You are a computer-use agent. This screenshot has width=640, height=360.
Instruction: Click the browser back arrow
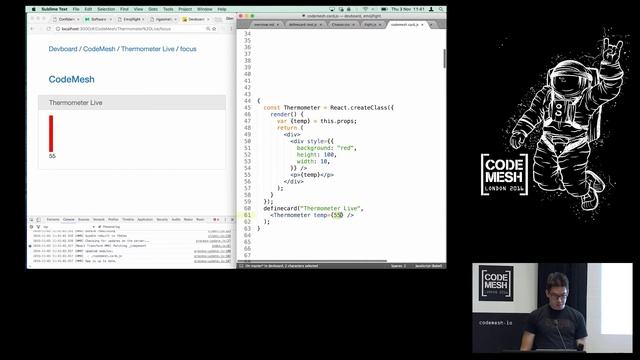[32, 29]
